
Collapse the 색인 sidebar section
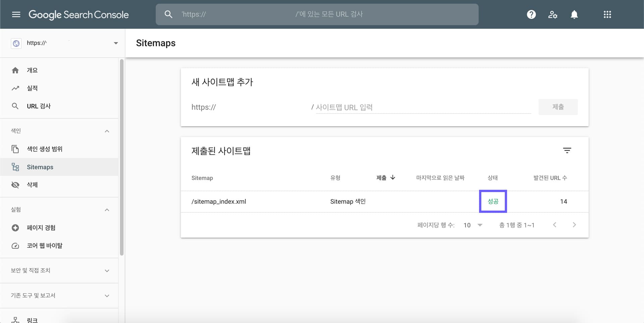click(x=107, y=131)
